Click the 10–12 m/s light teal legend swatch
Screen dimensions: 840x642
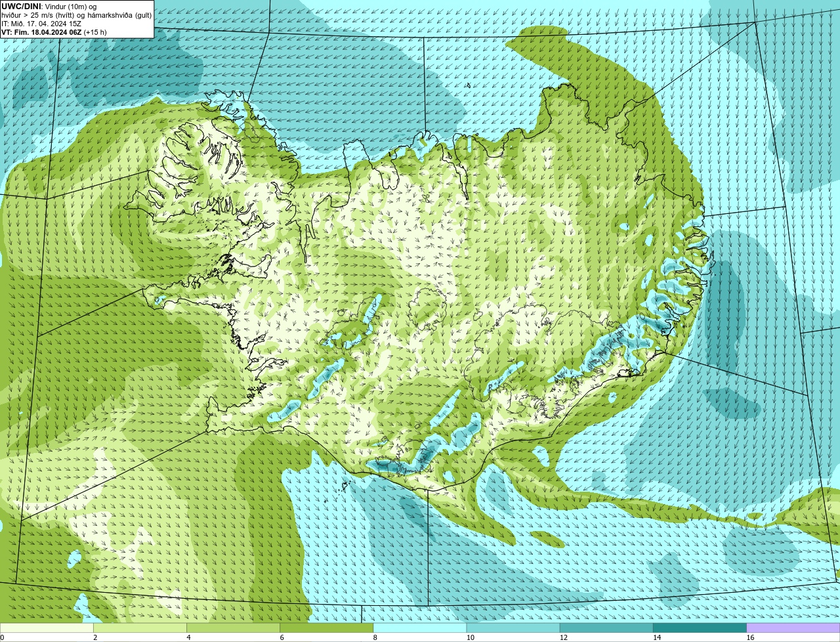click(x=513, y=628)
